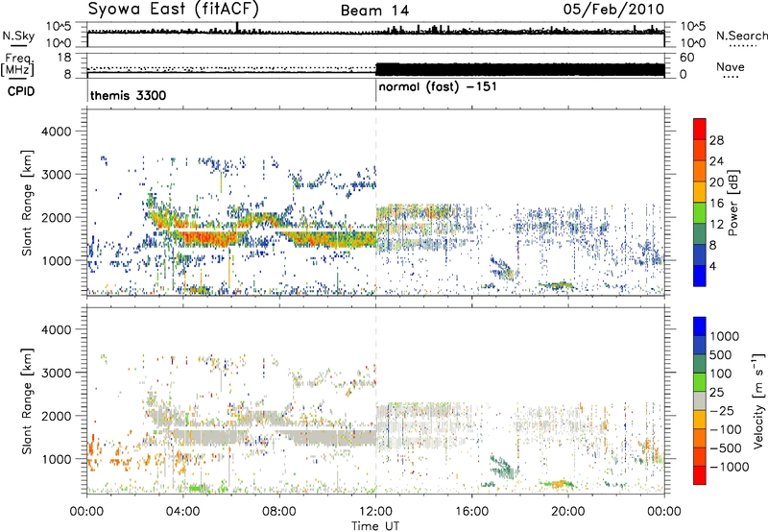This screenshot has width=768, height=532.
Task: Click the '500' label on velocity color bar
Action: pos(721,355)
